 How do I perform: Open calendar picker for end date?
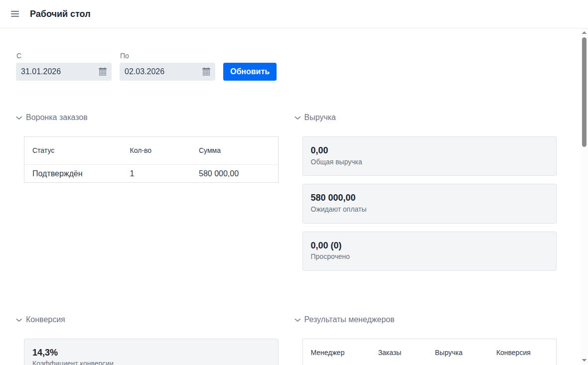[x=206, y=72]
